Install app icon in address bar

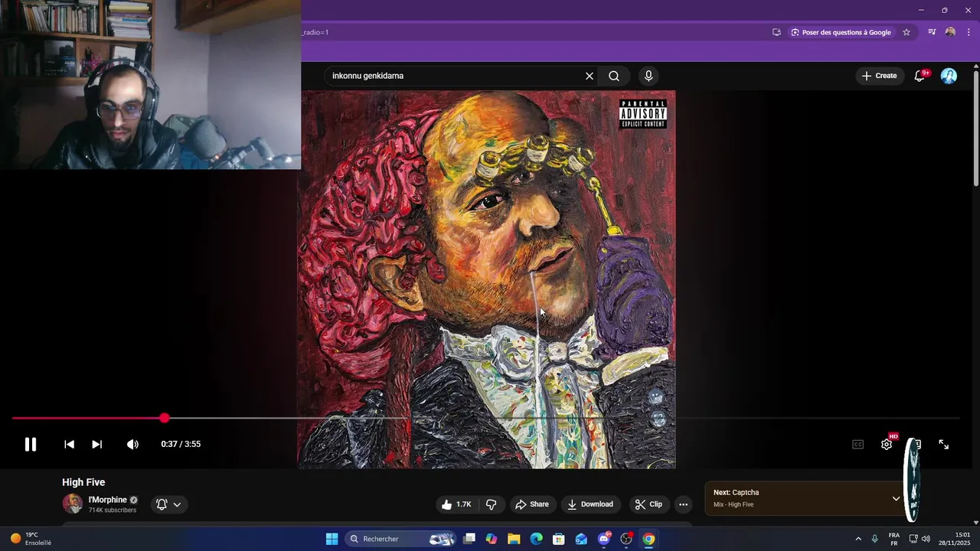[776, 32]
